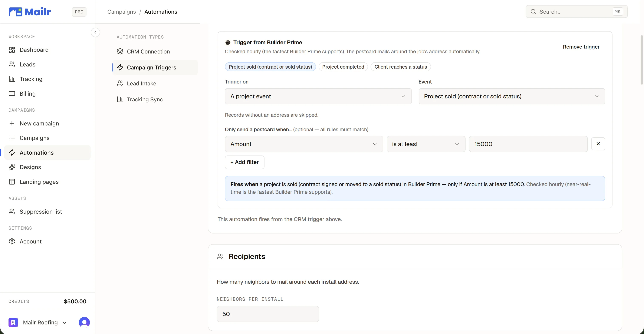Open the Event dropdown
This screenshot has width=644, height=334.
[512, 96]
